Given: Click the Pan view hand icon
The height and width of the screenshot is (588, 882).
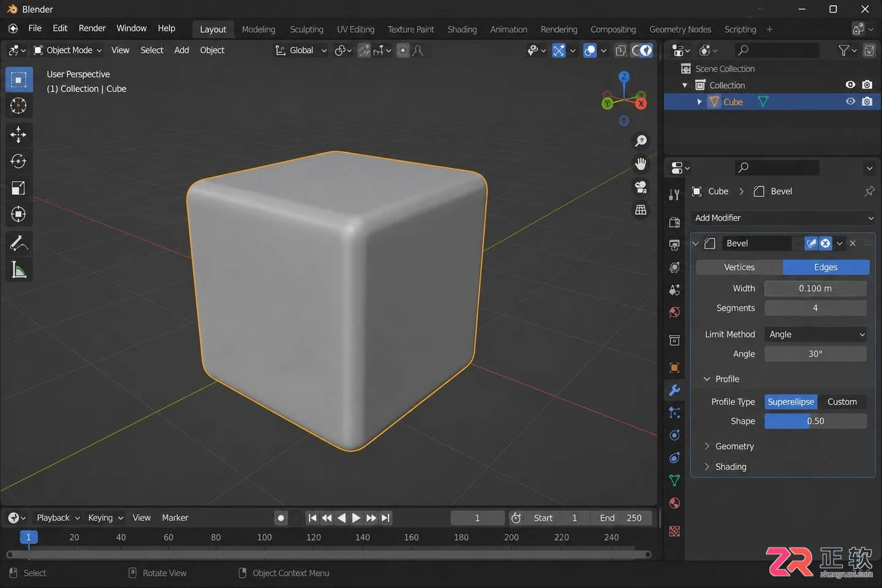Looking at the screenshot, I should point(641,164).
